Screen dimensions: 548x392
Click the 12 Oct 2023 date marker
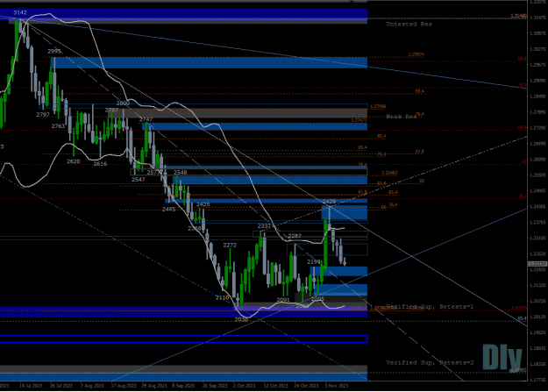pyautogui.click(x=275, y=386)
